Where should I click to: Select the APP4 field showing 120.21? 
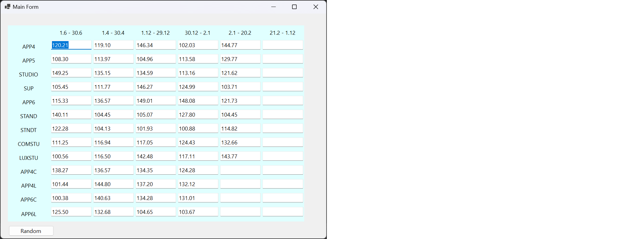click(x=71, y=45)
